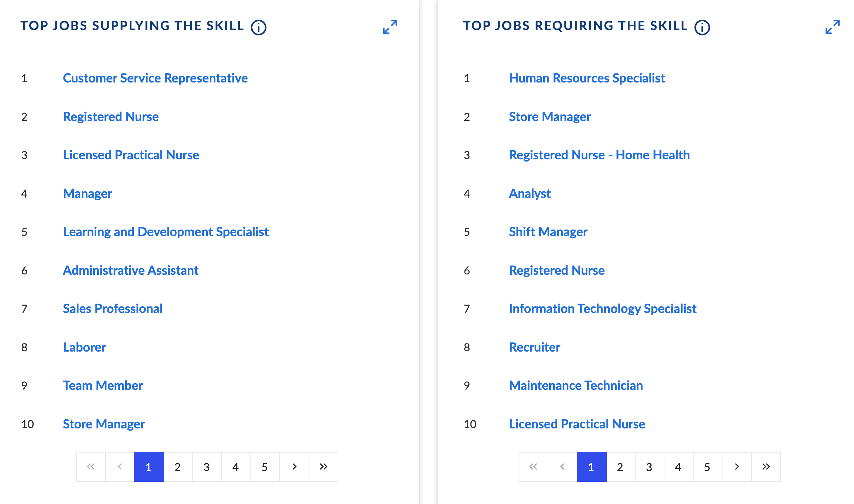Go to previous page in requiring jobs pagination
Viewport: 854px width, 504px height.
tap(562, 467)
